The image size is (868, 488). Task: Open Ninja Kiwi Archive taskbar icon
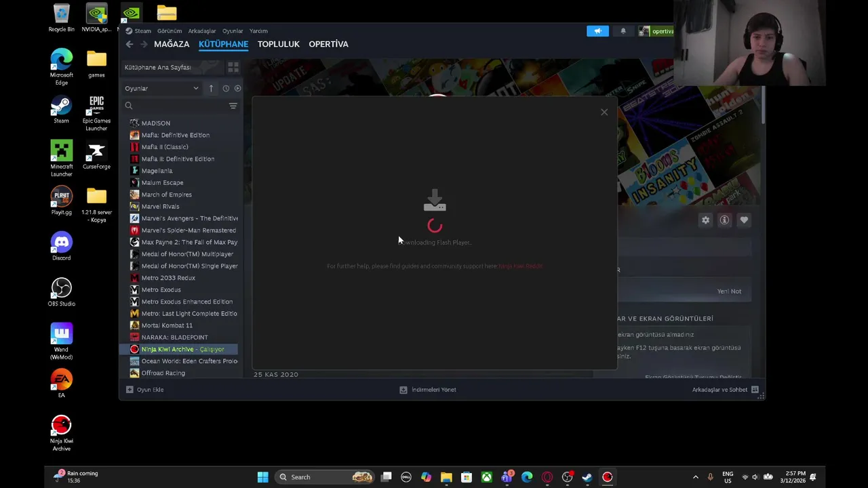tap(607, 477)
